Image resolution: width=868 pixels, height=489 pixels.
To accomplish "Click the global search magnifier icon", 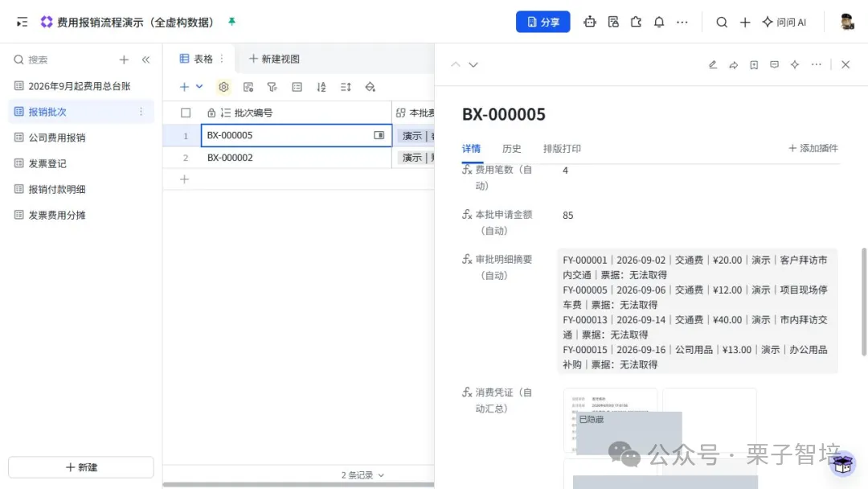I will point(721,23).
